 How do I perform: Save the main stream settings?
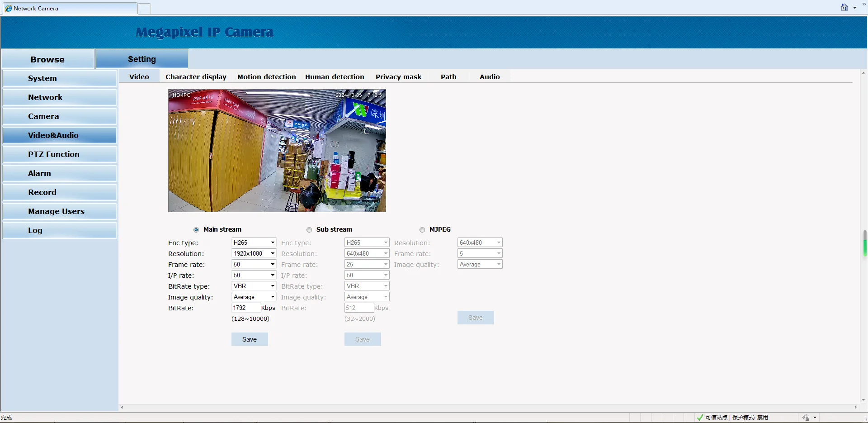(250, 339)
